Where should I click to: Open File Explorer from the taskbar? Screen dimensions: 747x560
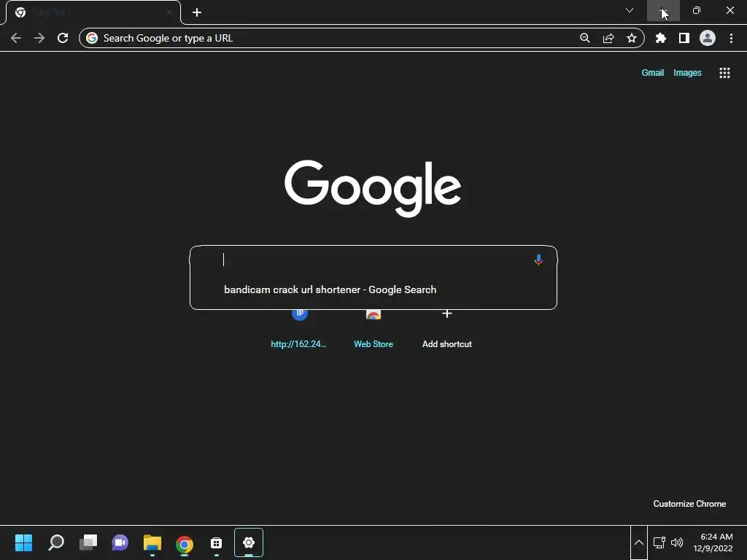[152, 542]
